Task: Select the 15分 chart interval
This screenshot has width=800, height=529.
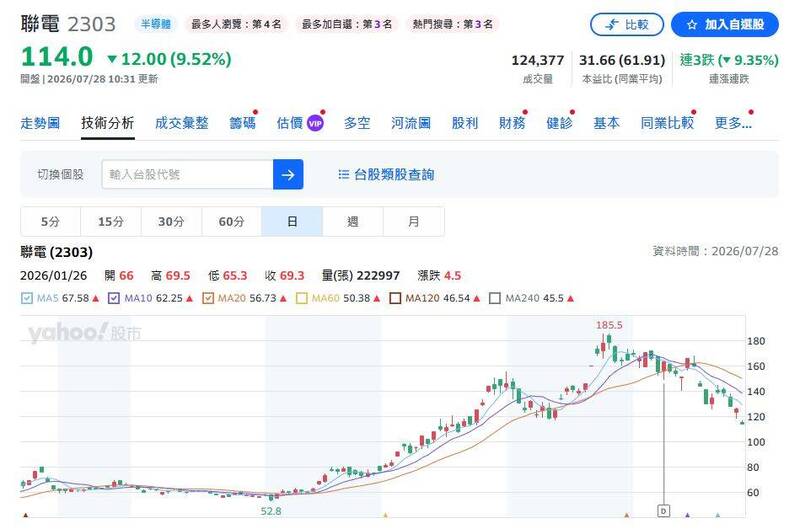Action: click(111, 221)
